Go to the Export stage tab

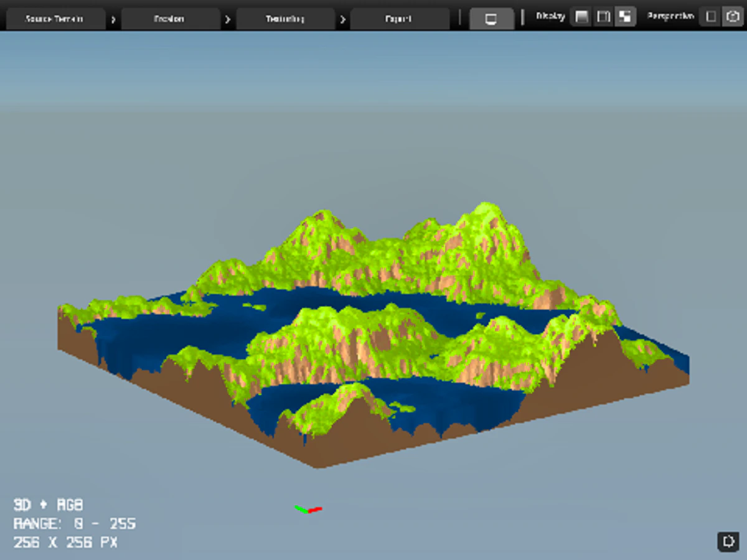click(400, 19)
